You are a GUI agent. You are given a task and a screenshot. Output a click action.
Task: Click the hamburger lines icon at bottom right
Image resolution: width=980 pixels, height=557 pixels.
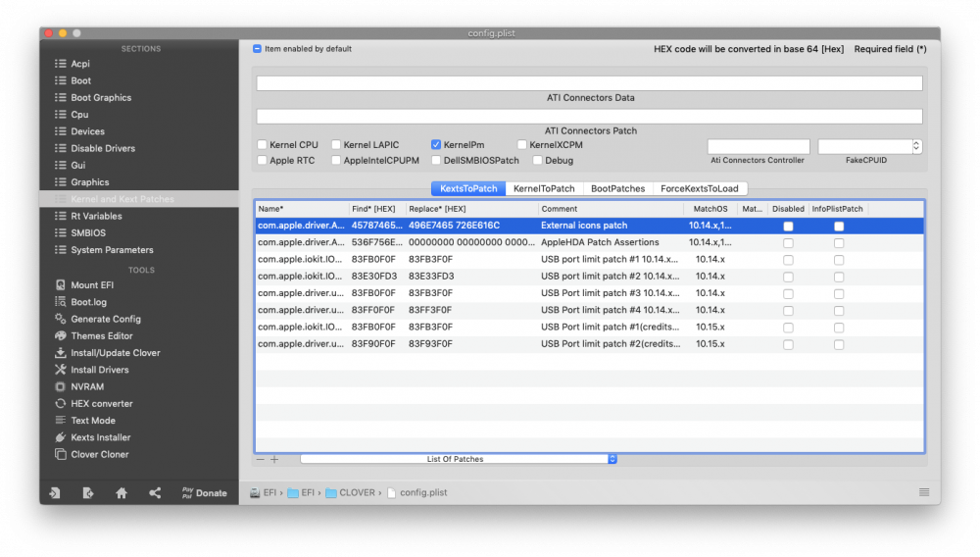click(924, 492)
